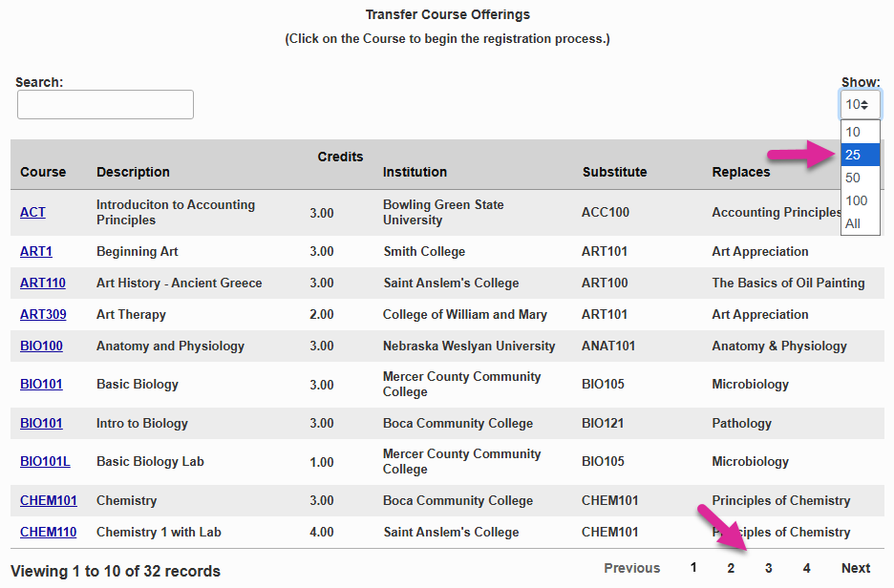
Task: Click the BIO101L course link
Action: (x=45, y=461)
